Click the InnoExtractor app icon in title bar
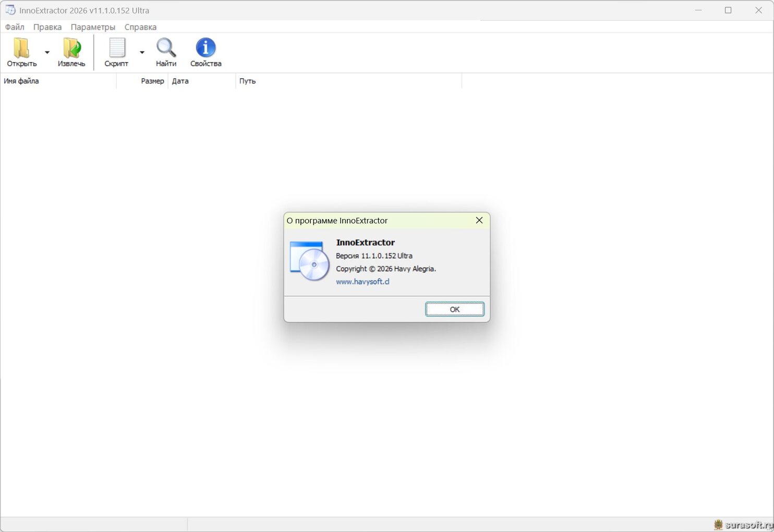774x532 pixels. [10, 10]
